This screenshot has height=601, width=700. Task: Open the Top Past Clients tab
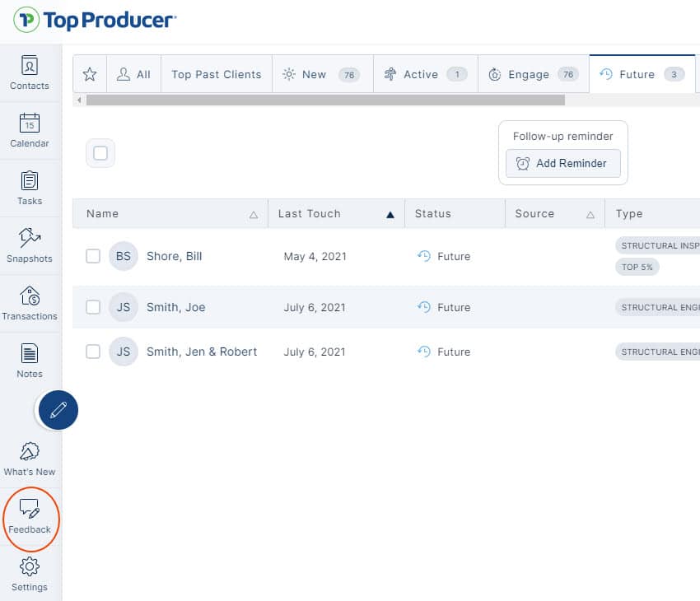[216, 73]
